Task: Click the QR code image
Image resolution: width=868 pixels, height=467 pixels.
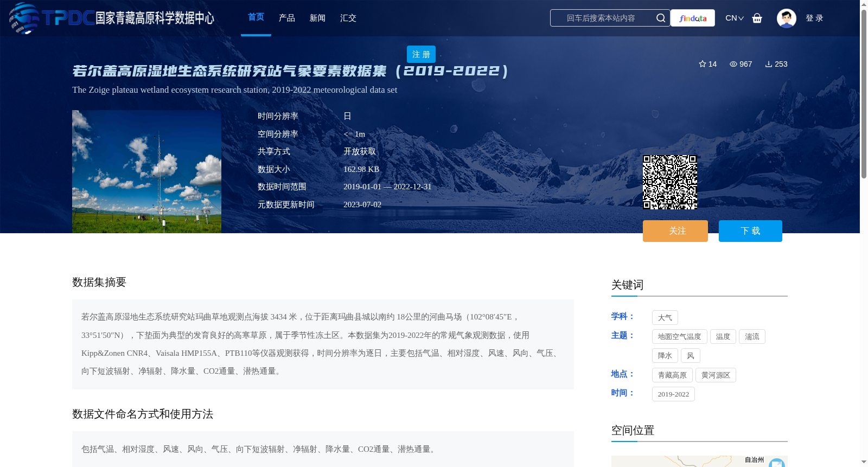Action: pyautogui.click(x=670, y=182)
